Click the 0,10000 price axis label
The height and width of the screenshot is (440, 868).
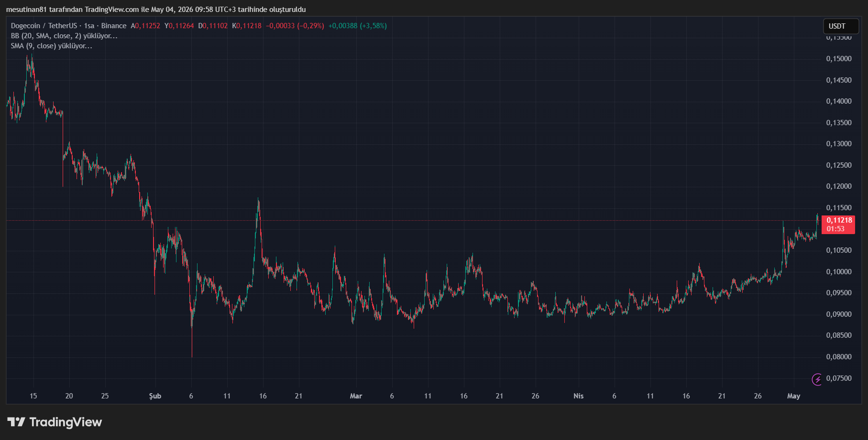point(839,272)
